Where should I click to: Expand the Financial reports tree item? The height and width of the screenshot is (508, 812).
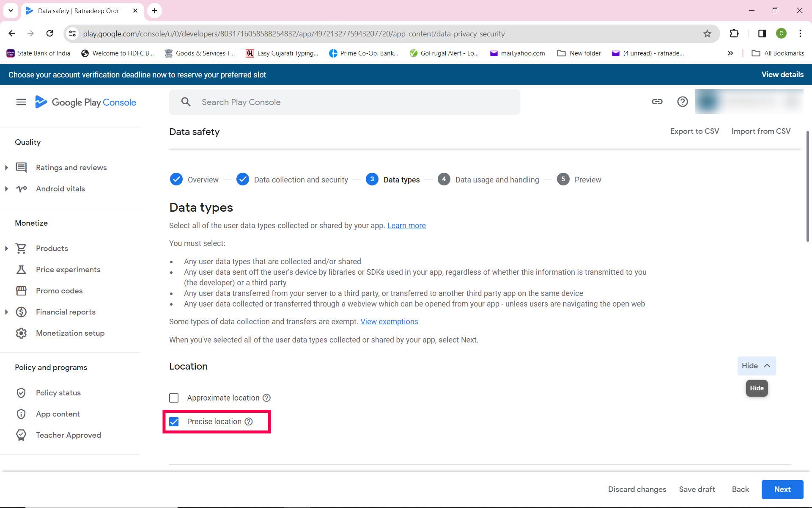pyautogui.click(x=6, y=312)
